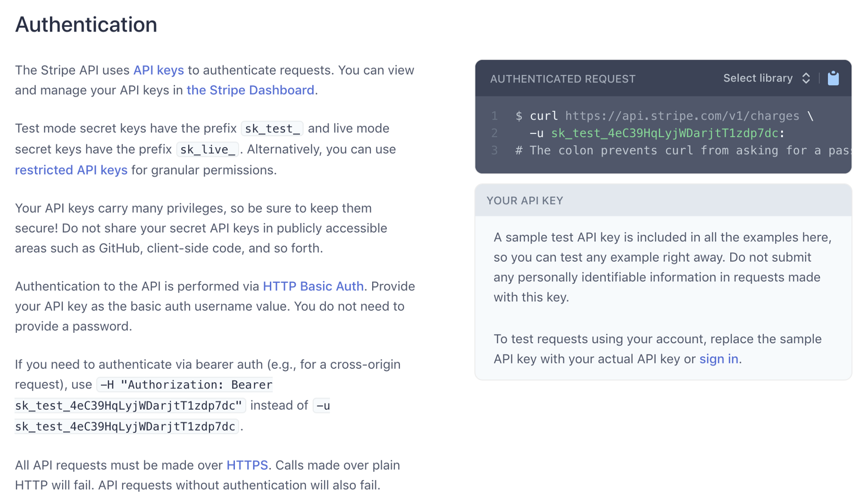Follow the restricted API keys link
Screen dimensions: 867x504
tap(71, 170)
